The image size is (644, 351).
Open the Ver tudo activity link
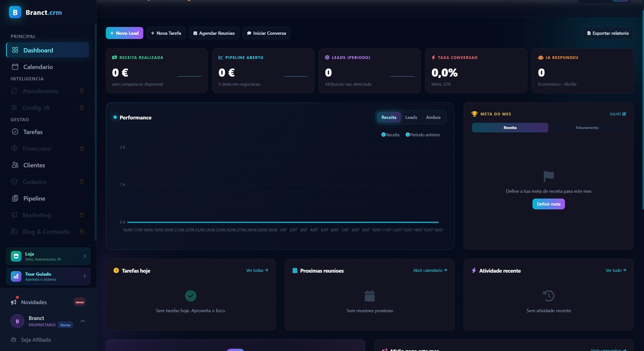(616, 270)
